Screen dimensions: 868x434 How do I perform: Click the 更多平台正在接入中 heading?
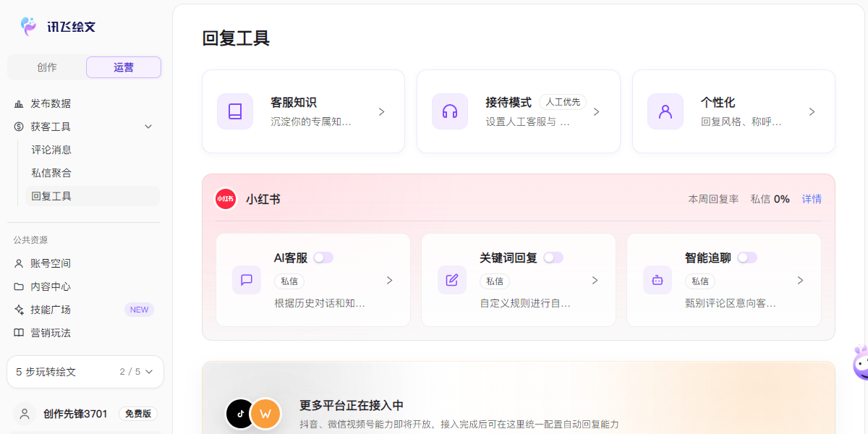tap(352, 405)
